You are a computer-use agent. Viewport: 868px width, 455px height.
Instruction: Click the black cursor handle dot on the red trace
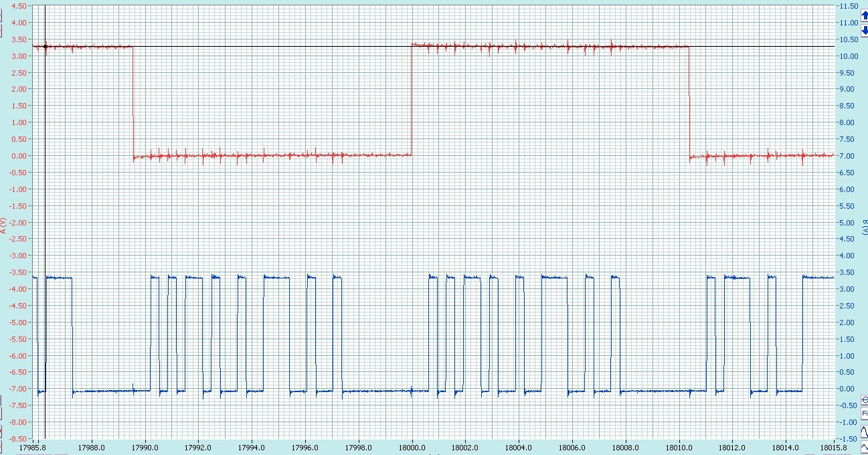point(45,47)
